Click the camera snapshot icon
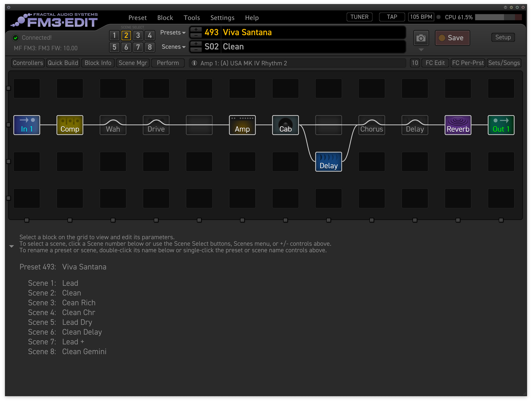Viewport: 532px width, 402px height. [421, 38]
